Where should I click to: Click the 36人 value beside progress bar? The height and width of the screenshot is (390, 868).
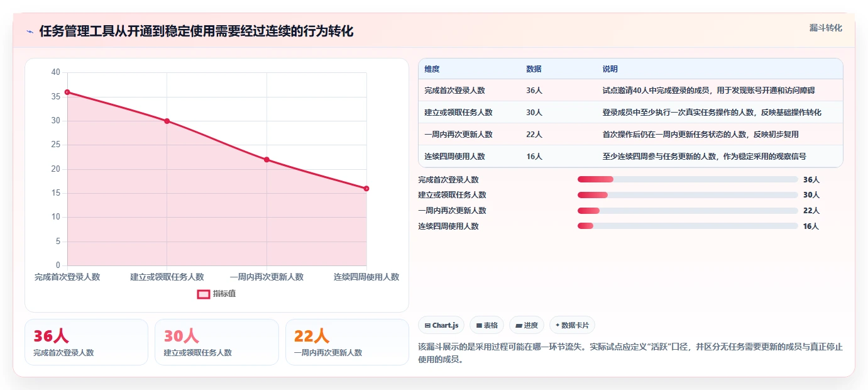[811, 180]
